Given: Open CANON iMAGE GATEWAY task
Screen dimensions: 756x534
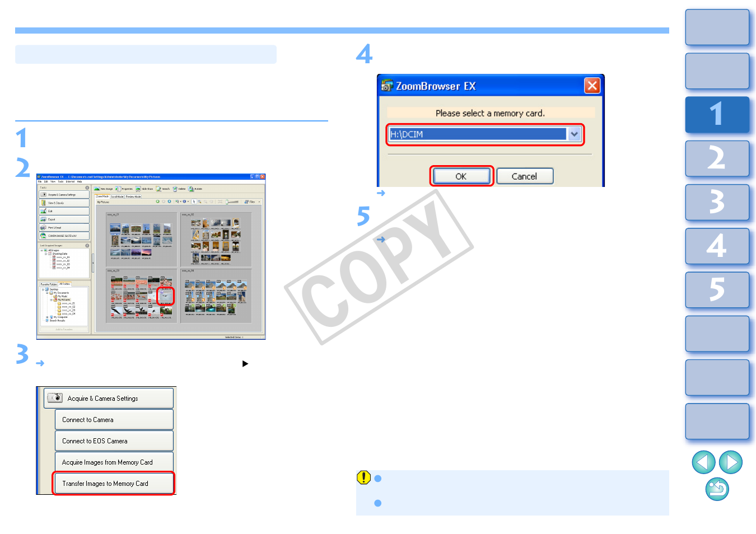Looking at the screenshot, I should (x=64, y=236).
